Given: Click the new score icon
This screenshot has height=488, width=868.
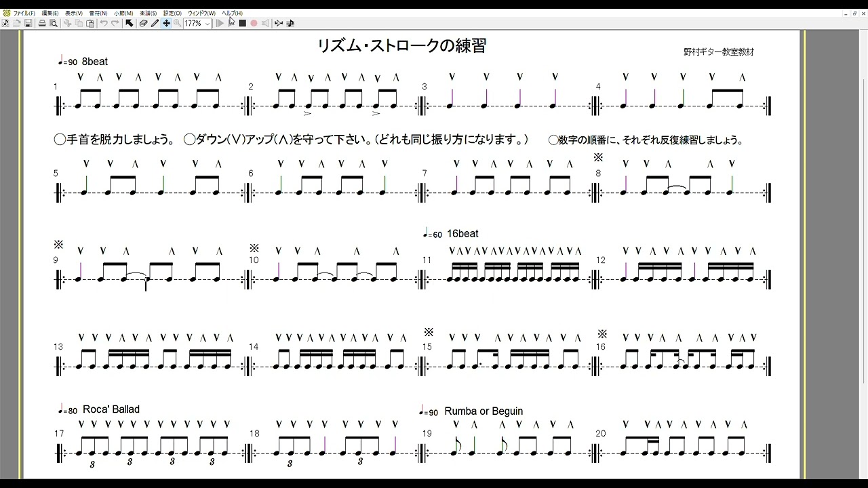Looking at the screenshot, I should (5, 23).
